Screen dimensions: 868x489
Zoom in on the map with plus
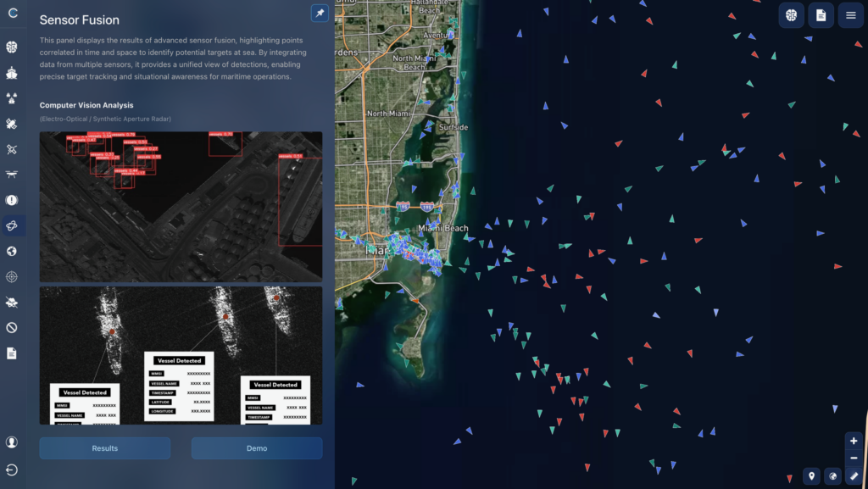pyautogui.click(x=854, y=441)
